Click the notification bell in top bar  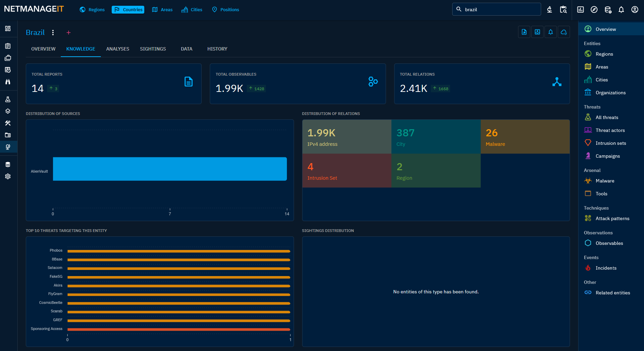pos(621,9)
